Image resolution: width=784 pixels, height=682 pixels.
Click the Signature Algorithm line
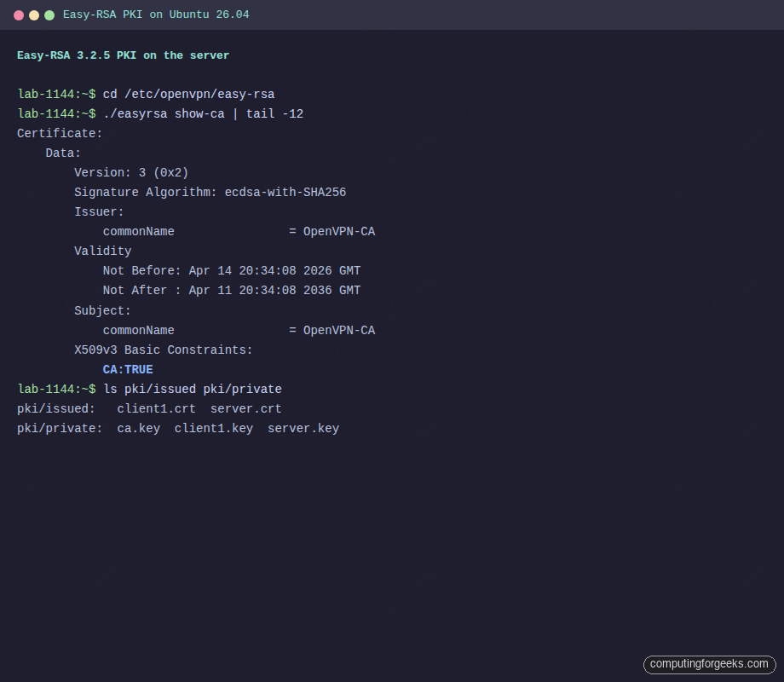tap(210, 192)
